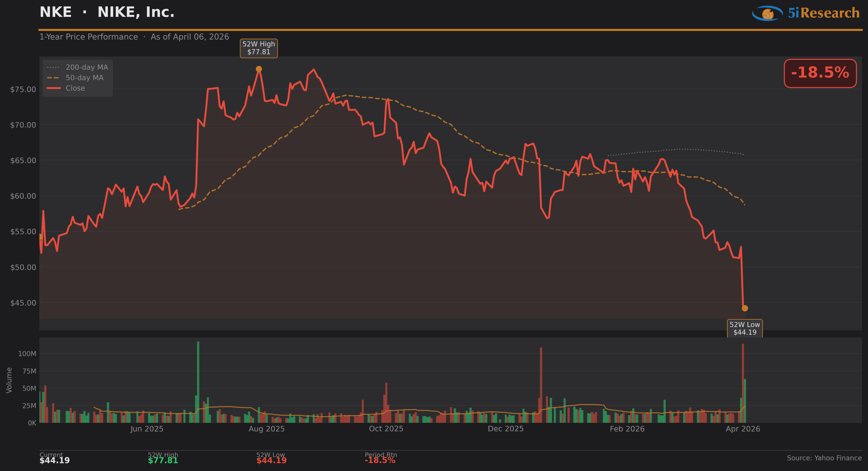Click the 52W Low $44.19 annotation box
The image size is (868, 471).
745,328
